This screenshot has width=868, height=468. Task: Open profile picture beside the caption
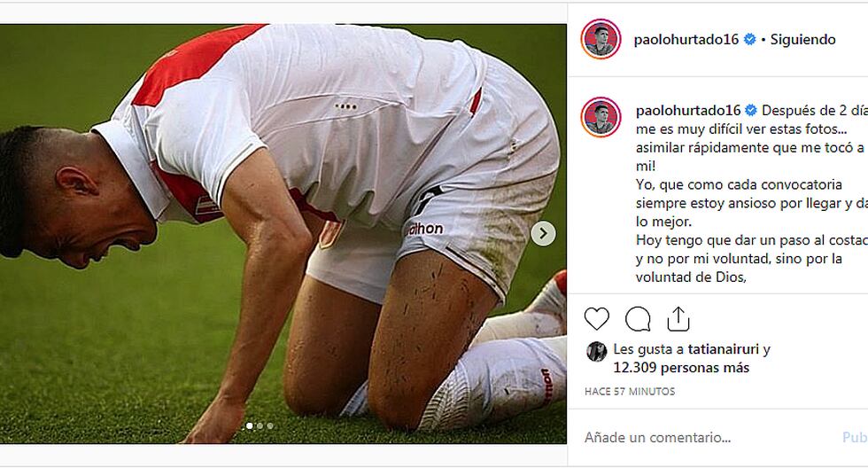coord(601,117)
